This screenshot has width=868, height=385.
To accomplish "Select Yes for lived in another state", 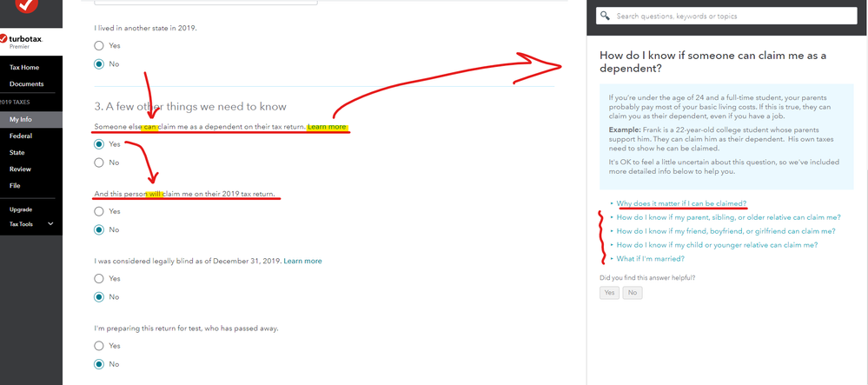I will (x=99, y=45).
